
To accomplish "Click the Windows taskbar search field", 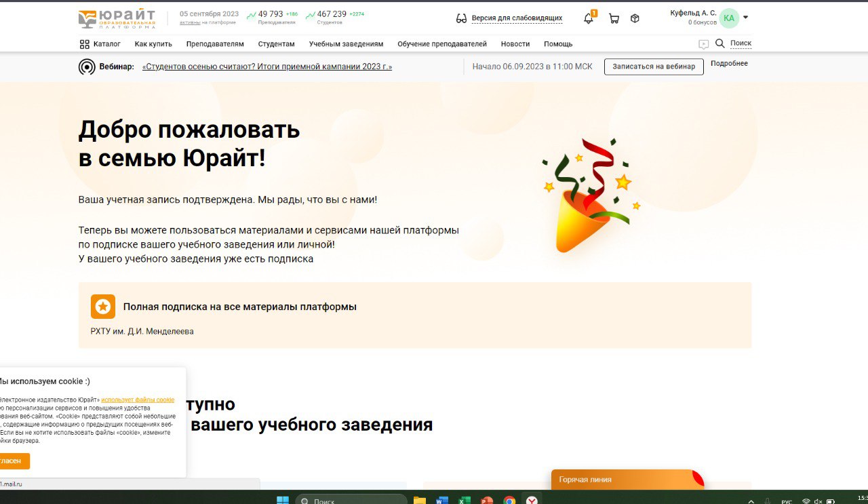I will coord(351,501).
